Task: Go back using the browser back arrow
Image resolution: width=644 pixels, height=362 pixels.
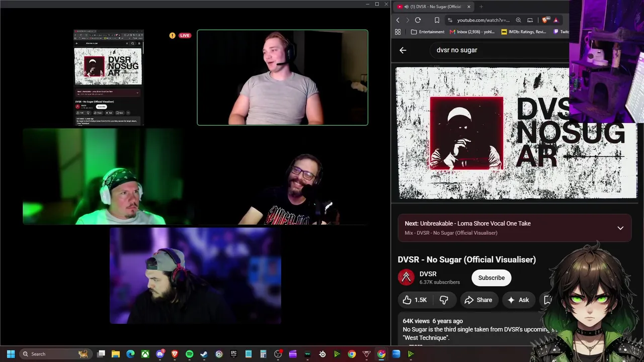Action: click(x=398, y=20)
